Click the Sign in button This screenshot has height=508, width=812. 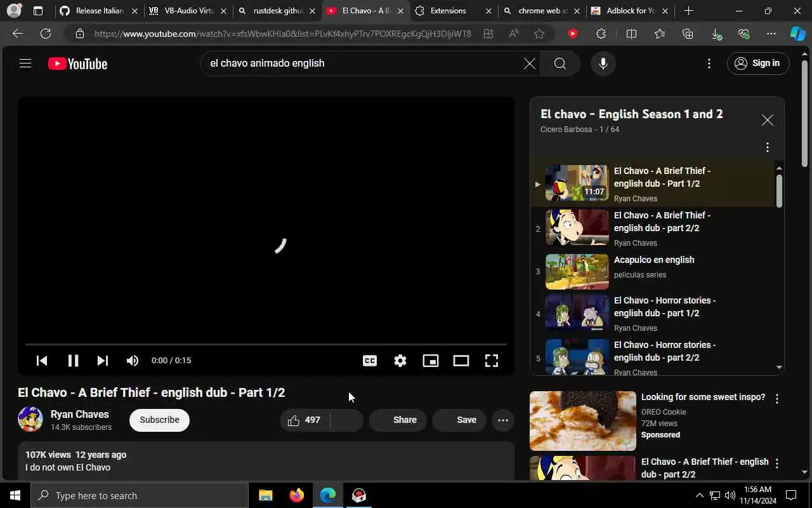tap(757, 63)
